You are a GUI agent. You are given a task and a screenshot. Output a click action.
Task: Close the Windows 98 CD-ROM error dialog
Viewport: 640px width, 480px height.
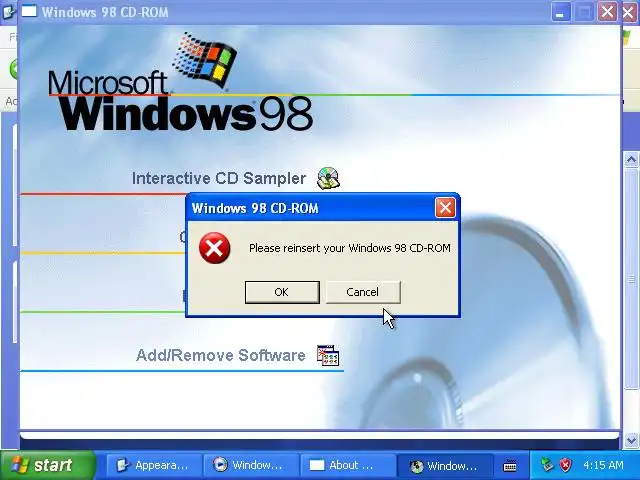(x=445, y=208)
